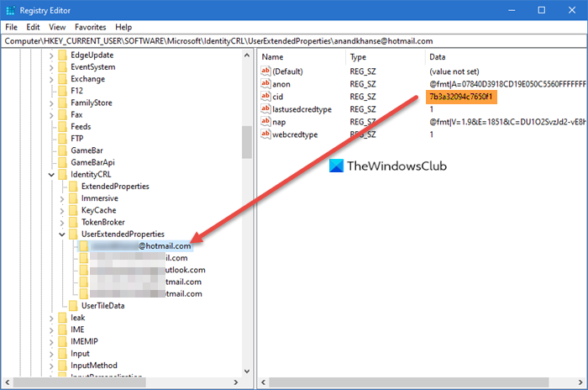Expand the FamilyStore key
The image size is (588, 390).
(51, 103)
